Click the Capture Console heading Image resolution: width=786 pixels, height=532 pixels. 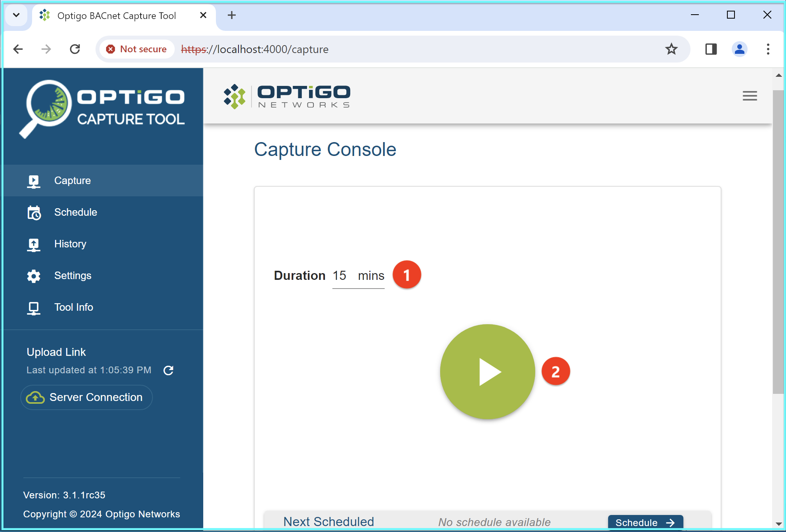pyautogui.click(x=325, y=150)
